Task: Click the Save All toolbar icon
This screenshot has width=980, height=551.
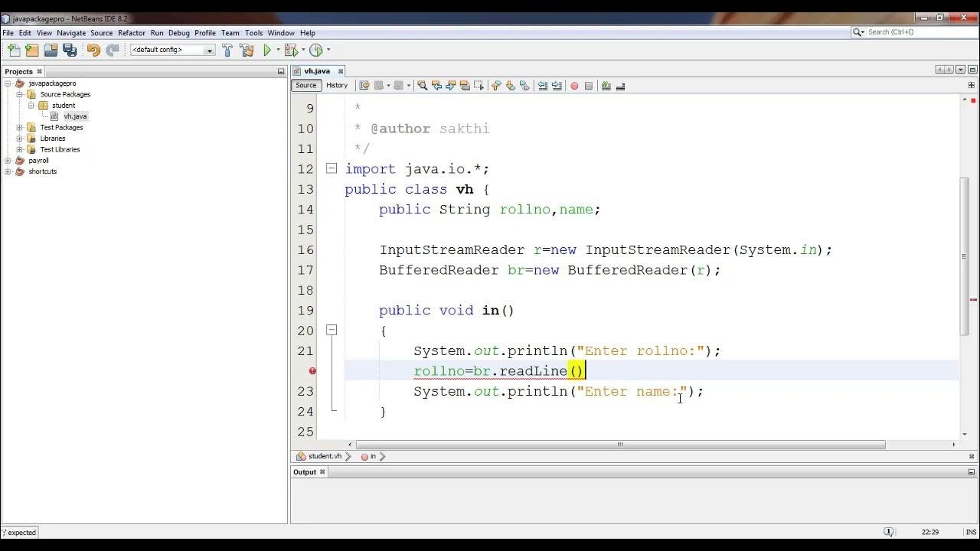Action: pos(70,50)
